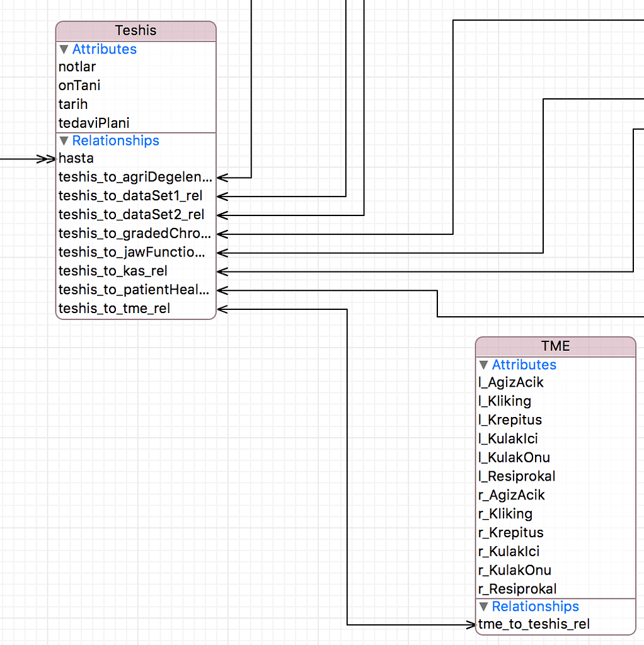This screenshot has height=645, width=644.
Task: Collapse Teshis Attributes disclosure triangle
Action: click(x=64, y=49)
